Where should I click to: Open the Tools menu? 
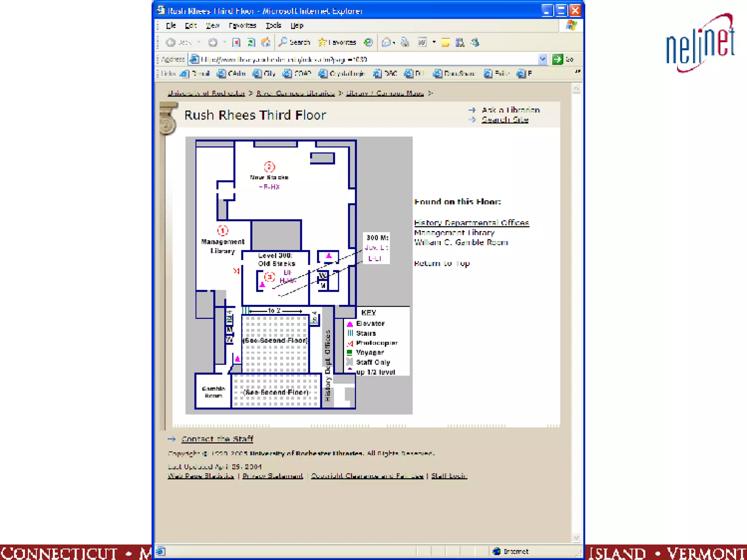(x=273, y=26)
